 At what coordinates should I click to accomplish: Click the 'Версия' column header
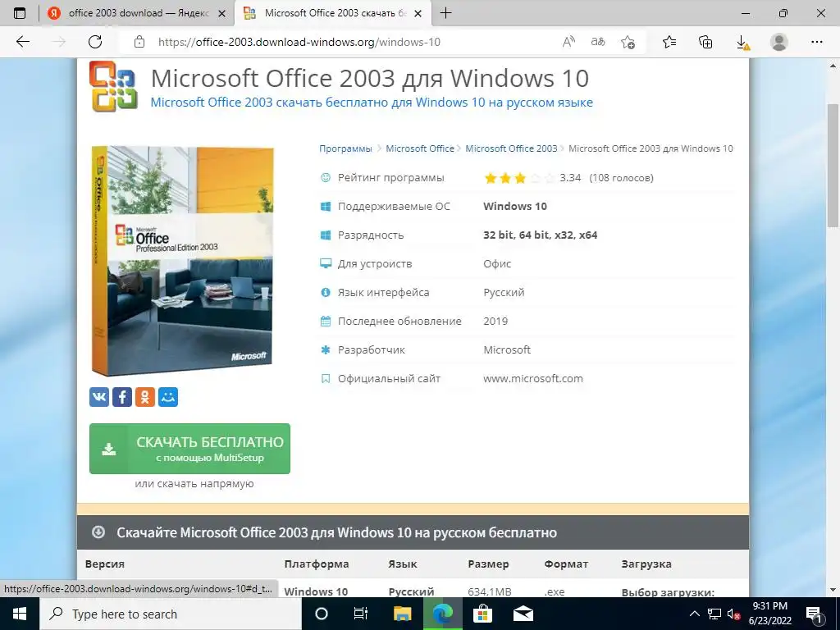104,564
